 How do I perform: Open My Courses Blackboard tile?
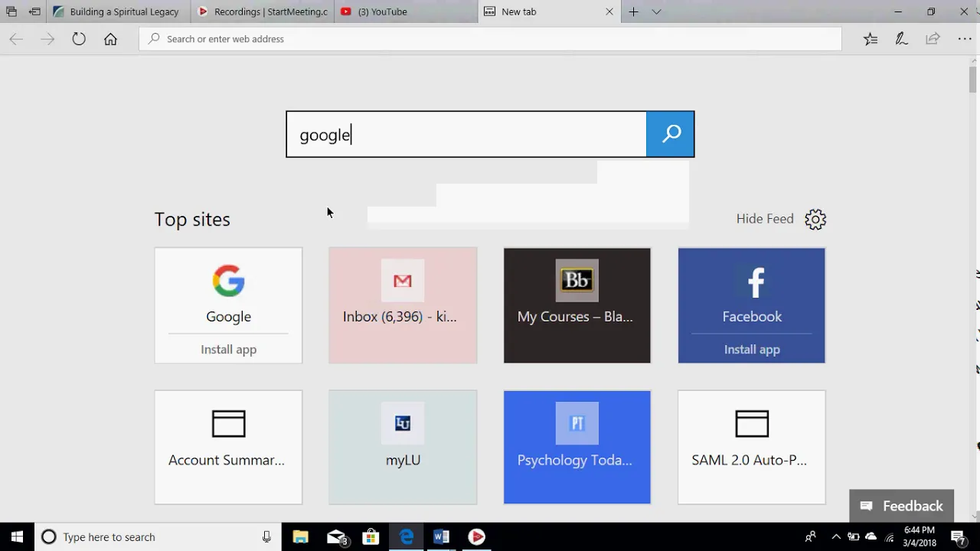[x=577, y=305]
